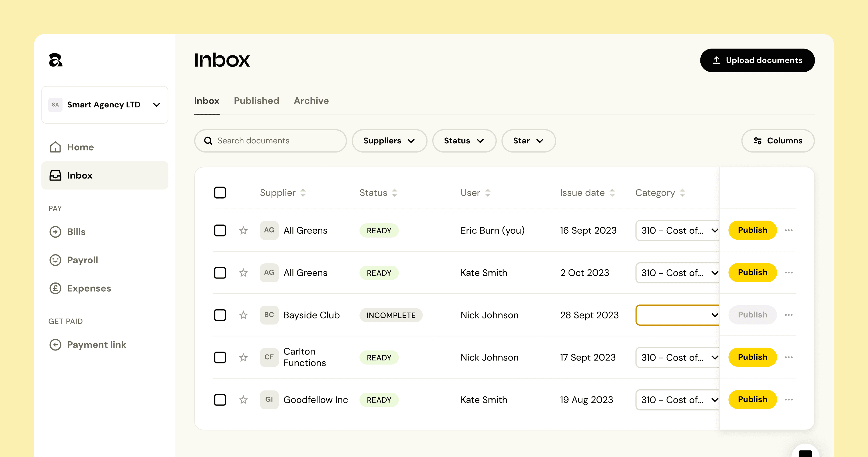Star the Bayside Club document
The width and height of the screenshot is (868, 457).
(x=243, y=315)
